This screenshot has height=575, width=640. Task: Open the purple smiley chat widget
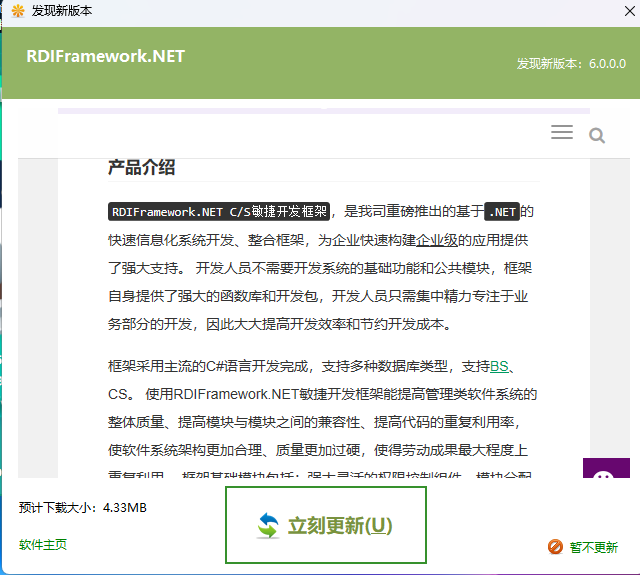[606, 478]
